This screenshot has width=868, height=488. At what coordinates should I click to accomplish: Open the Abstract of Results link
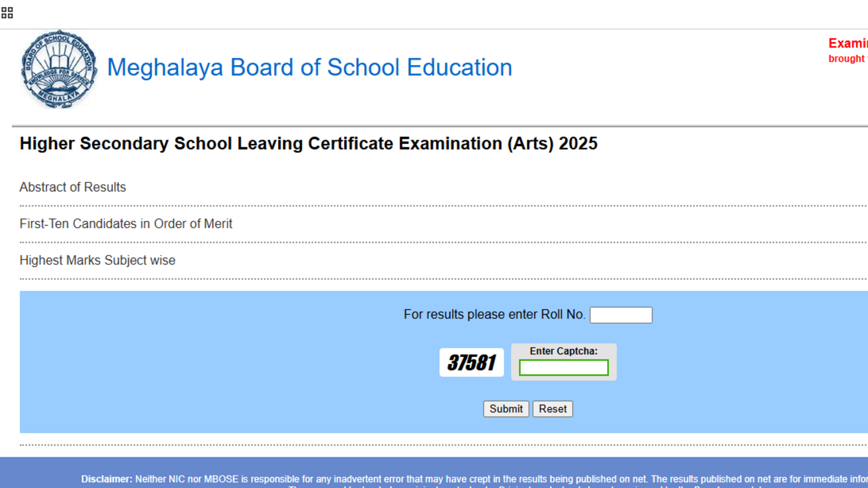tap(73, 187)
